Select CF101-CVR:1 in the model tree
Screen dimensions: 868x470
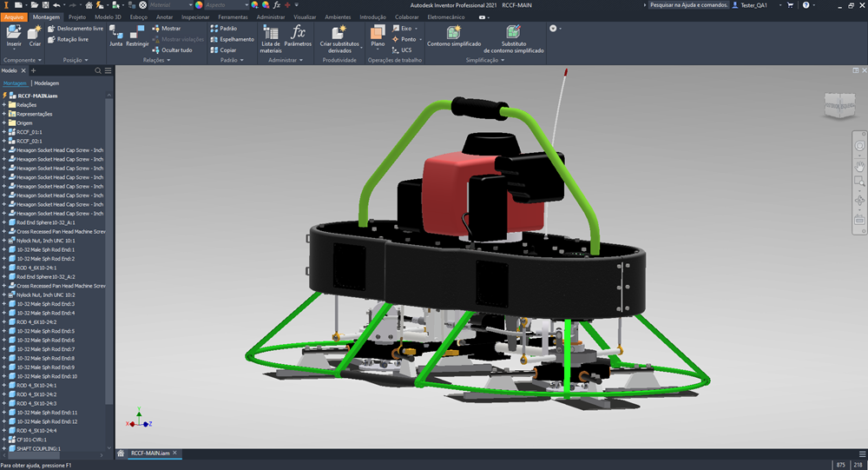pos(28,440)
